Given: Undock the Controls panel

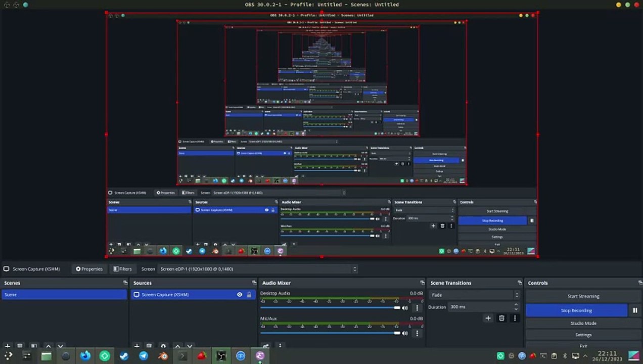Looking at the screenshot, I should coord(639,283).
